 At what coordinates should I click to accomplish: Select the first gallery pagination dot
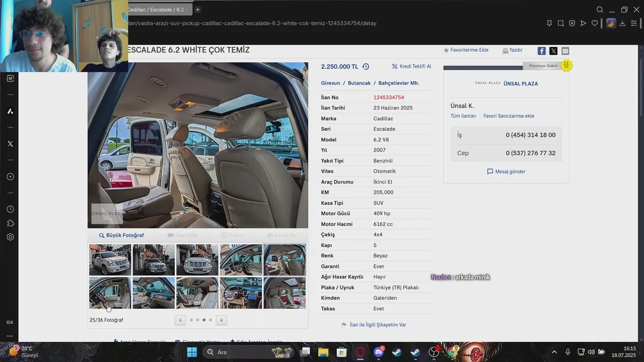click(191, 320)
